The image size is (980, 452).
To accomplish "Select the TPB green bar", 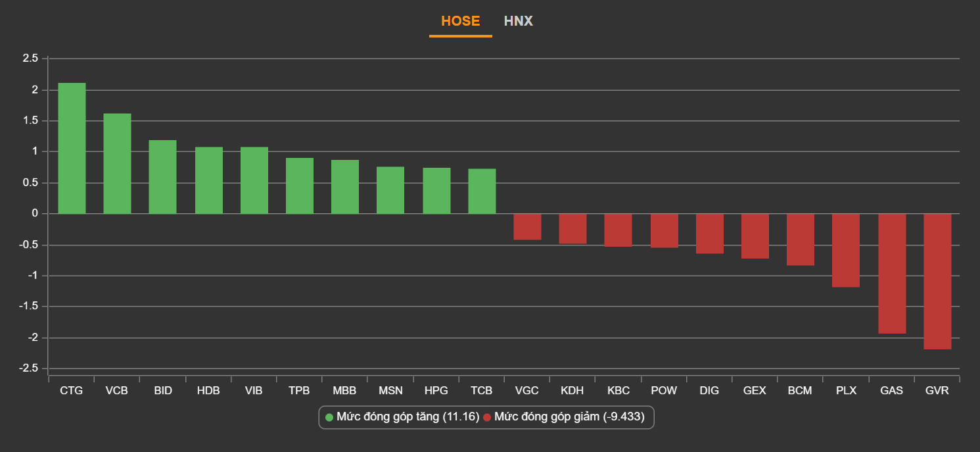I will (x=299, y=186).
